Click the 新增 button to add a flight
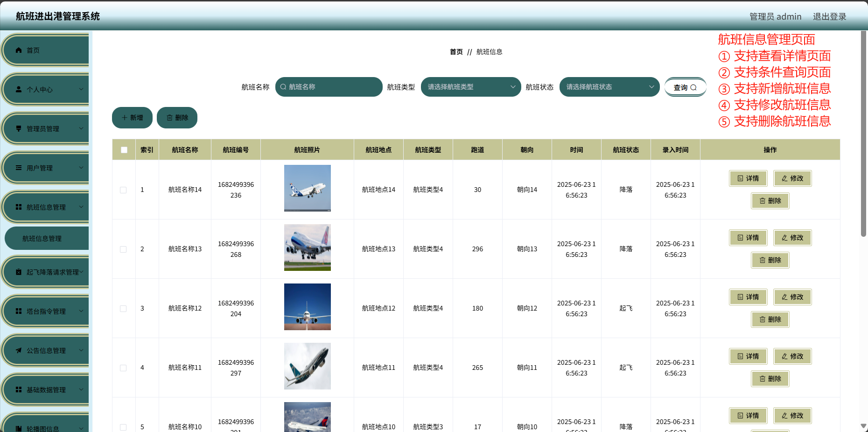This screenshot has width=868, height=432. [132, 117]
